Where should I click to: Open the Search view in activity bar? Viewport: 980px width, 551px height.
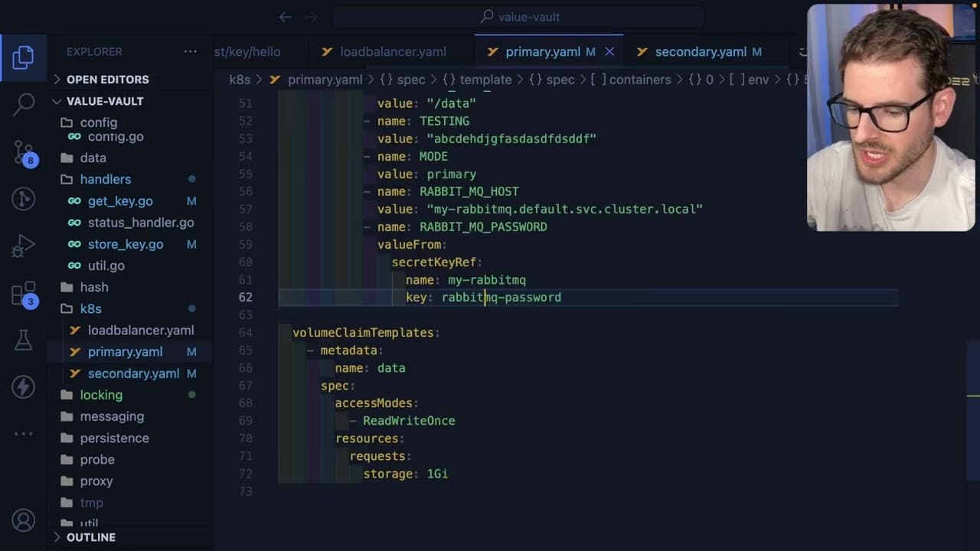23,104
